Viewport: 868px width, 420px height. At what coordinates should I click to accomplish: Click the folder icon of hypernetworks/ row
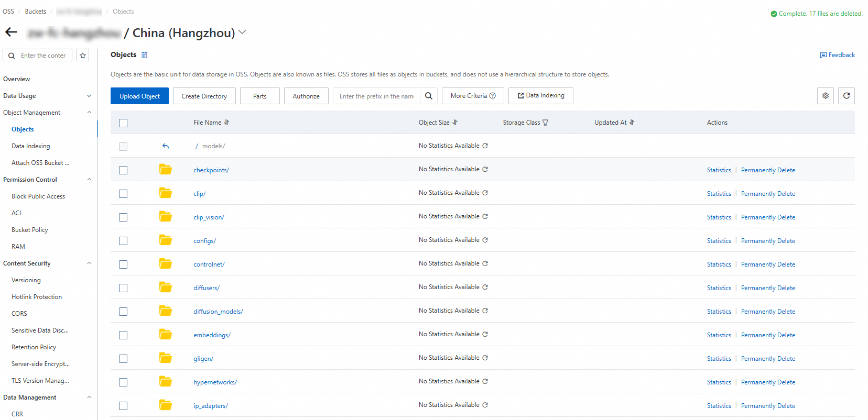[x=166, y=382]
